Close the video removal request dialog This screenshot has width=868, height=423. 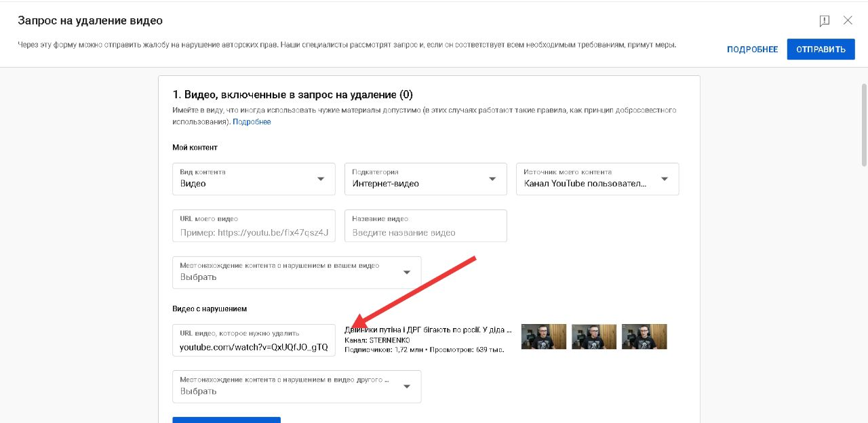[x=848, y=20]
